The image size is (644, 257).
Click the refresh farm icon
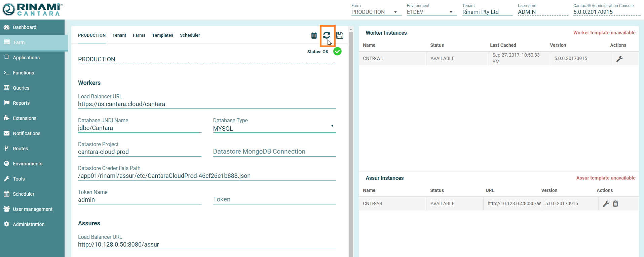[327, 35]
